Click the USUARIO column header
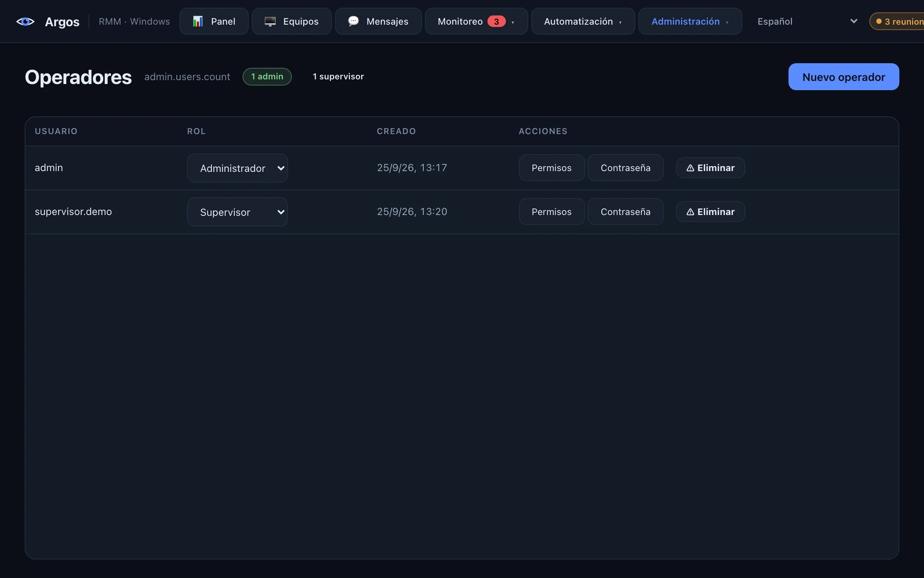The image size is (924, 578). click(56, 131)
